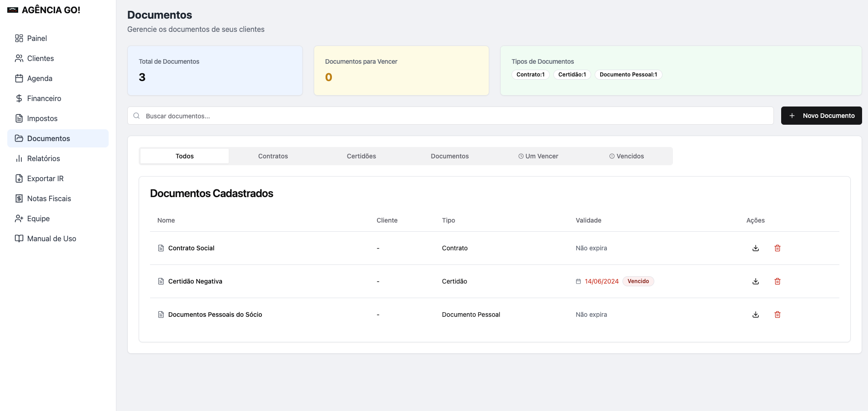Navigate to Relatórios
The image size is (868, 411).
click(58, 158)
